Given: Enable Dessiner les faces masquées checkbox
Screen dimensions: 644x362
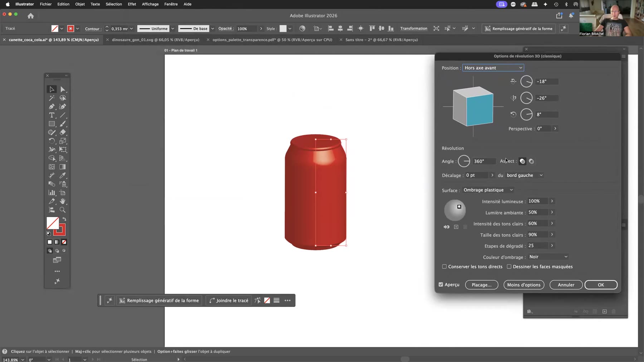Looking at the screenshot, I should coord(509,266).
